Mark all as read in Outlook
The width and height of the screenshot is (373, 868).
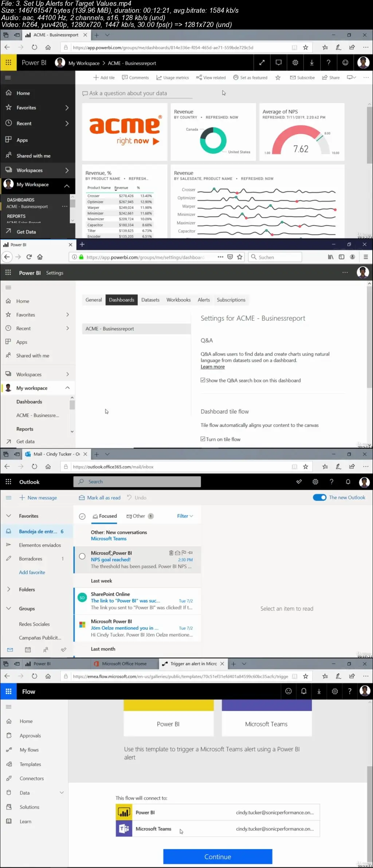click(x=100, y=498)
